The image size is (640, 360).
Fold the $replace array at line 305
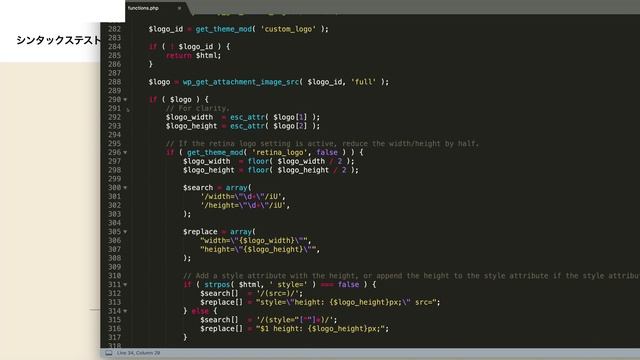tap(125, 232)
